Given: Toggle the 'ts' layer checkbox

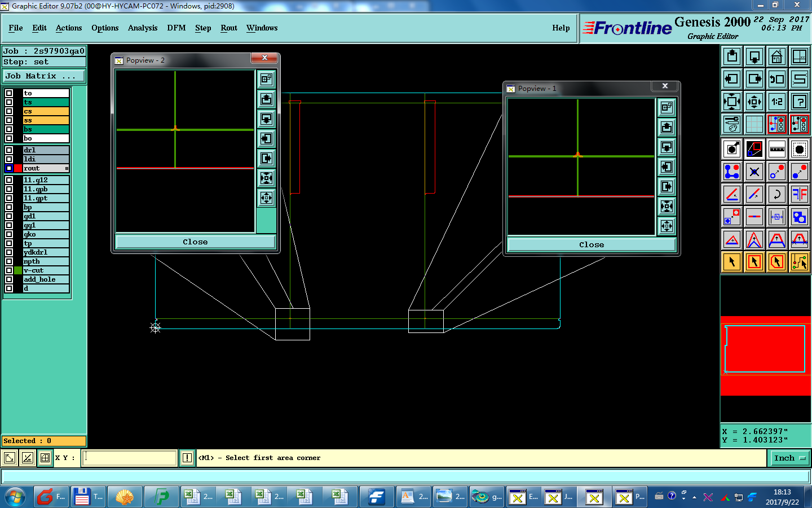Looking at the screenshot, I should (9, 102).
